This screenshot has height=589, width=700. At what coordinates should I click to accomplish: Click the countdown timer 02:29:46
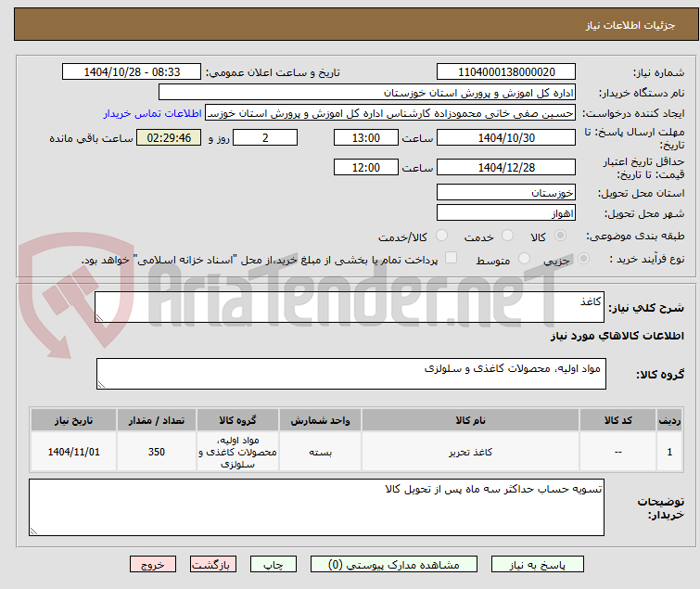pos(169,137)
